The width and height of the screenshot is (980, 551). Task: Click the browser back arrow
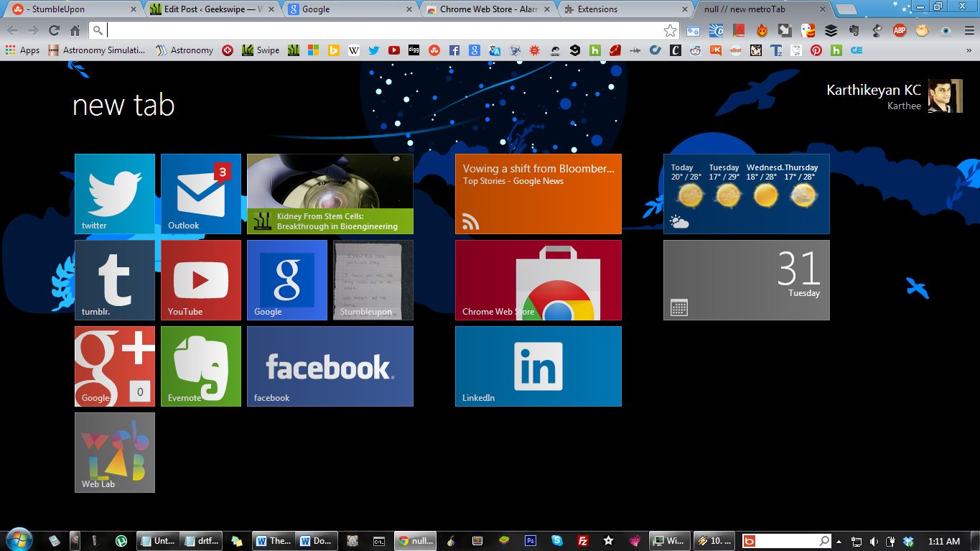point(13,30)
